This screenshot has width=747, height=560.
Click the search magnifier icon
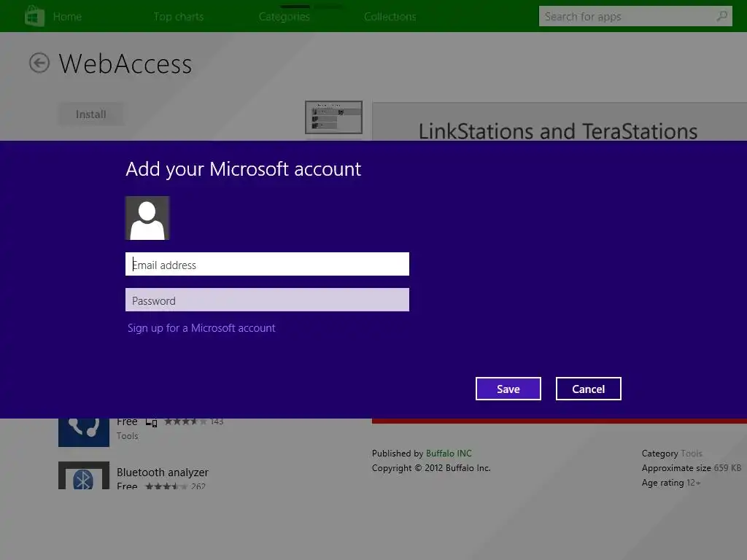[x=722, y=16]
